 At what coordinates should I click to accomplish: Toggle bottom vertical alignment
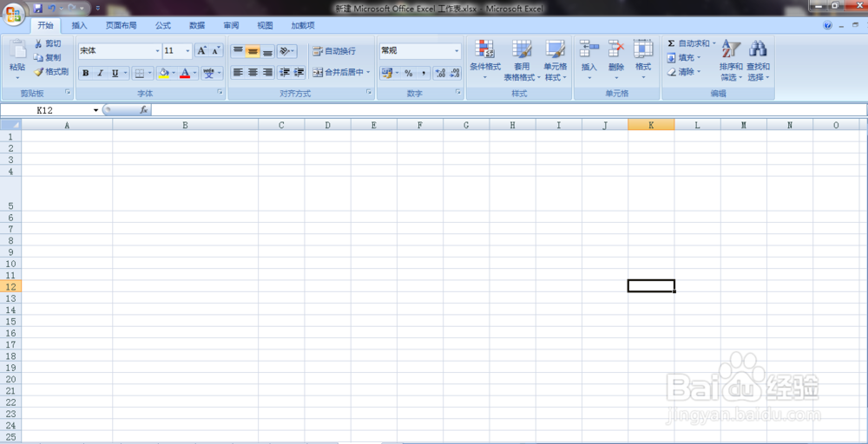coord(268,51)
